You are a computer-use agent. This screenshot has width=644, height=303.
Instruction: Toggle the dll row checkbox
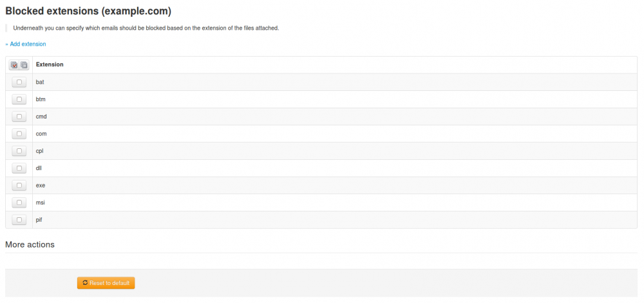pyautogui.click(x=19, y=168)
